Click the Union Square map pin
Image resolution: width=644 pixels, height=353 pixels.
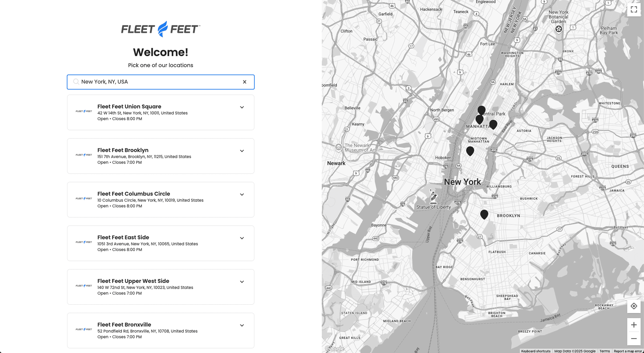(x=470, y=151)
